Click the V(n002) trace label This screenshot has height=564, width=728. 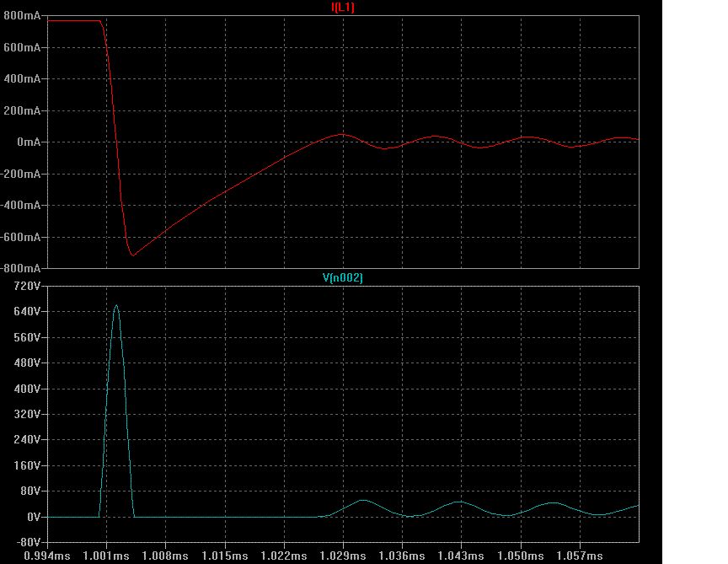pyautogui.click(x=343, y=278)
